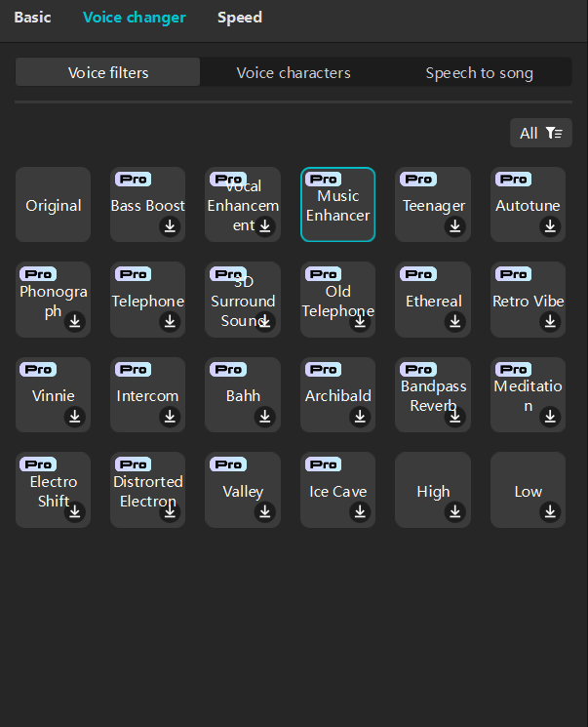Download the Low voice filter
Image resolution: width=588 pixels, height=727 pixels.
(550, 512)
